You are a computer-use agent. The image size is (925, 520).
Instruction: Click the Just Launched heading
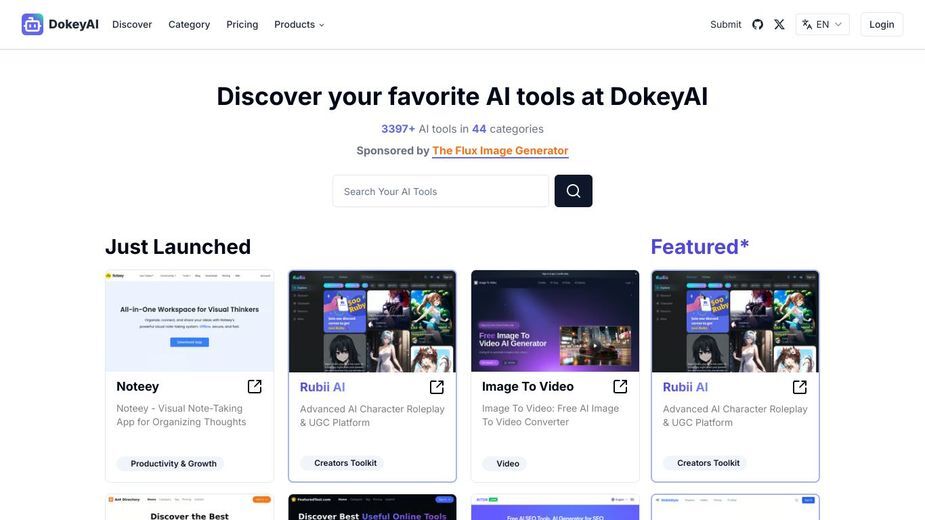pyautogui.click(x=178, y=247)
